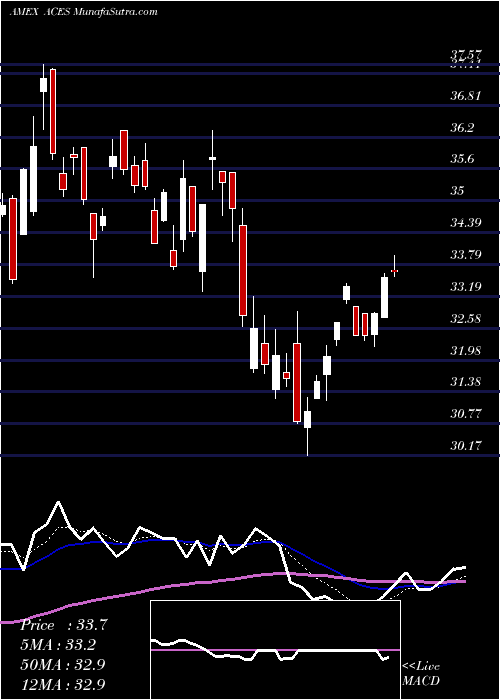
Task: Click the 'Price : 33.7' readout
Action: tap(63, 625)
